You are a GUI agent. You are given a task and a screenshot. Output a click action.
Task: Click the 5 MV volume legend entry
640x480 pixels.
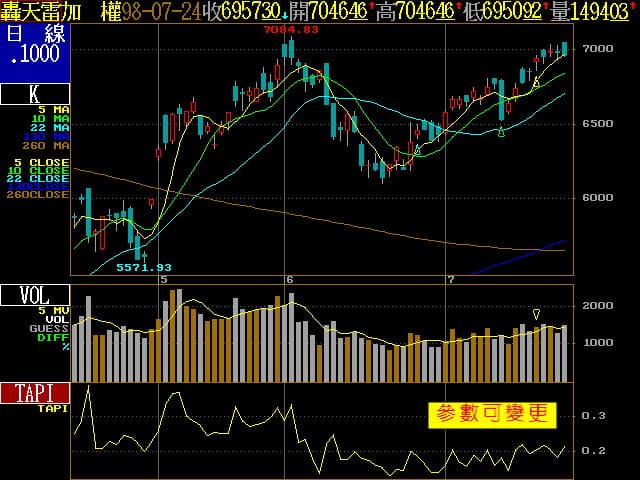[x=54, y=310]
